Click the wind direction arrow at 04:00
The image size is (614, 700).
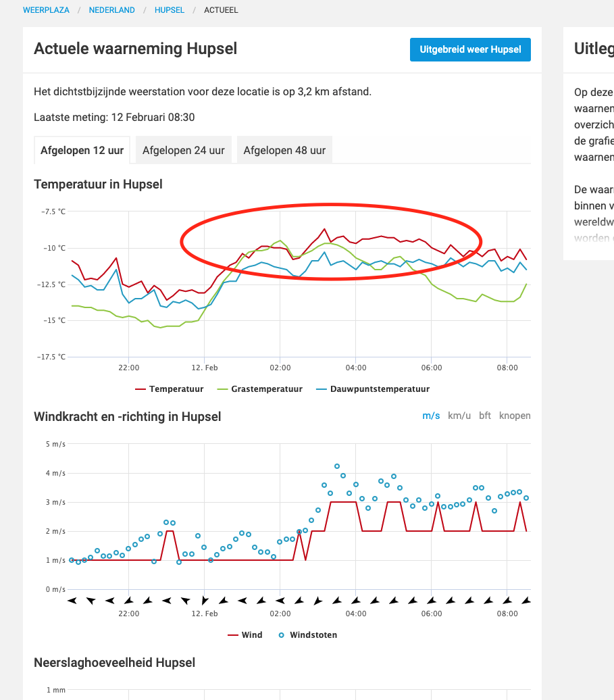pyautogui.click(x=356, y=601)
